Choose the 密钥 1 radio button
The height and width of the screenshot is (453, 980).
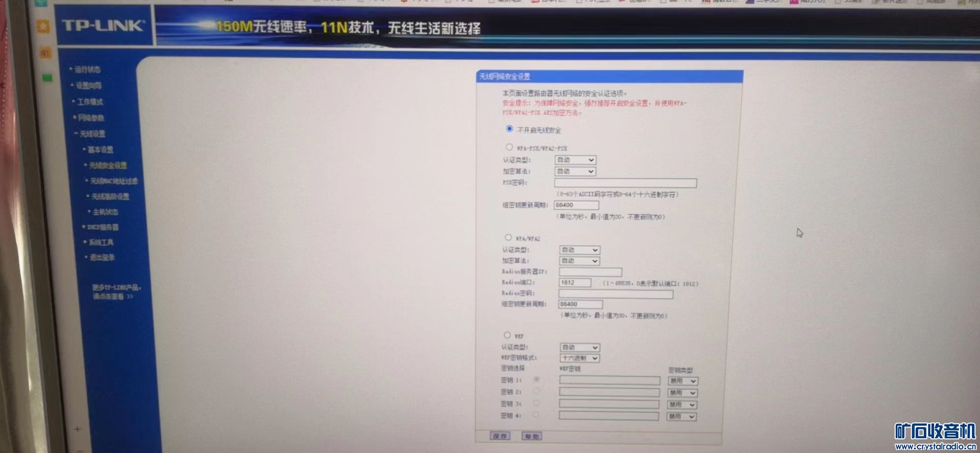tap(536, 379)
